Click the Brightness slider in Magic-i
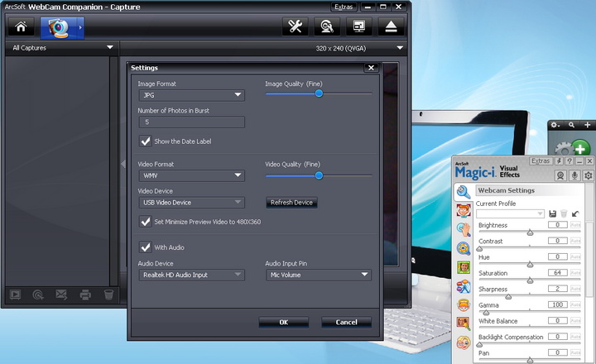Screen dimensions: 596x364 [x=529, y=232]
